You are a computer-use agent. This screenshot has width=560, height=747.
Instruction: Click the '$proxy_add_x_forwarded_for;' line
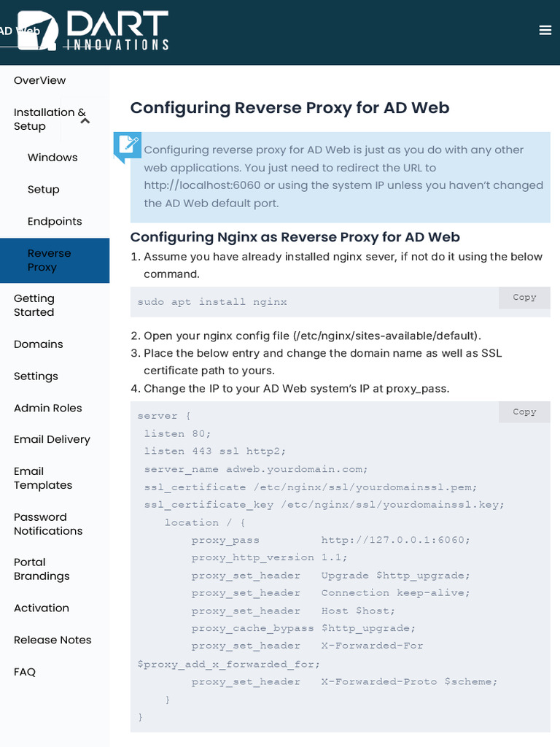coord(229,664)
